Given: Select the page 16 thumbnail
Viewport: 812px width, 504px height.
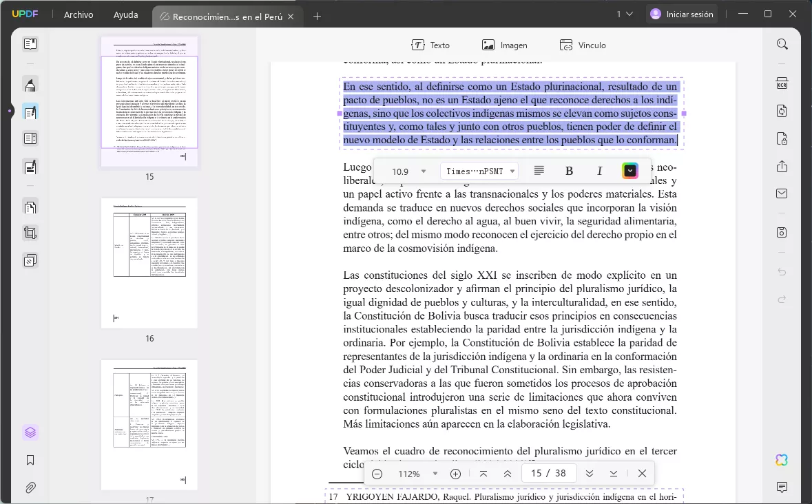Looking at the screenshot, I should point(149,263).
